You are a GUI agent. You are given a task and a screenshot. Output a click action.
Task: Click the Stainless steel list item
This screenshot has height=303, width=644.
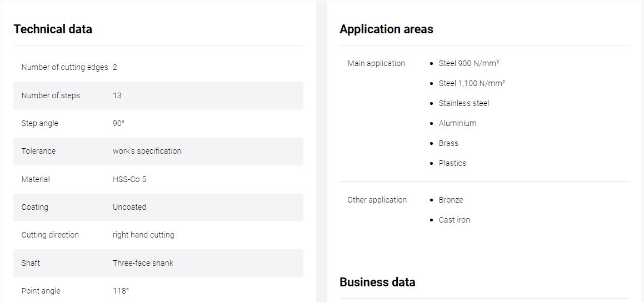pyautogui.click(x=464, y=103)
